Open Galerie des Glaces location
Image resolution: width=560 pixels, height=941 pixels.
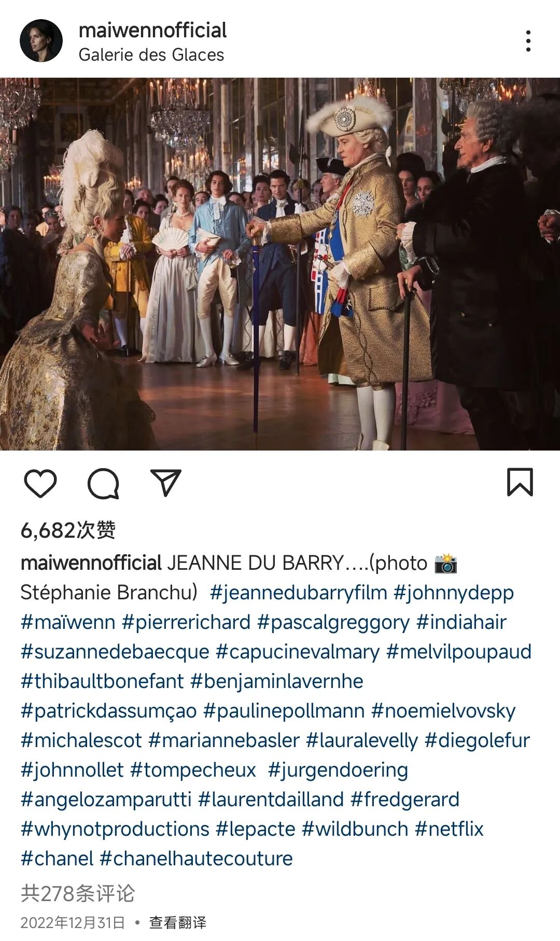point(151,54)
